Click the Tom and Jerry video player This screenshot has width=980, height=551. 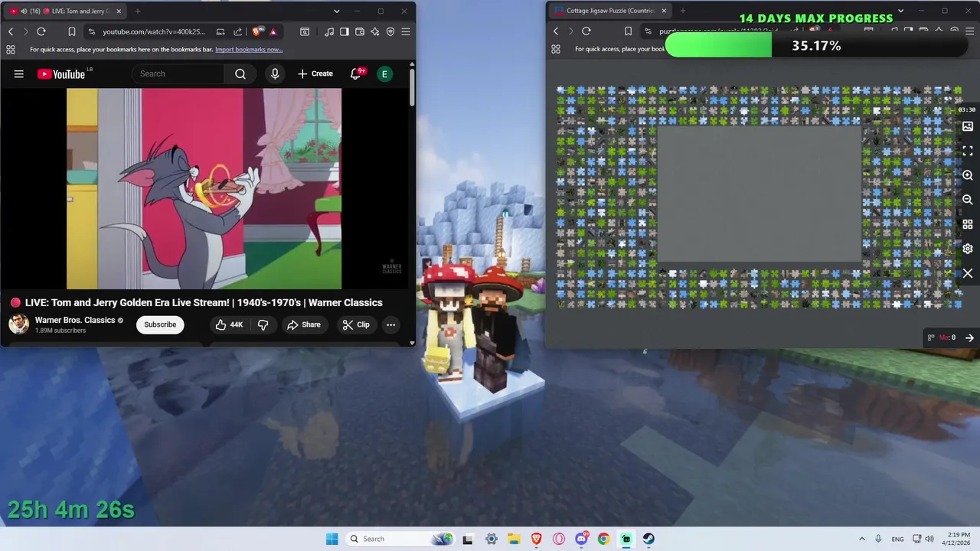[204, 188]
